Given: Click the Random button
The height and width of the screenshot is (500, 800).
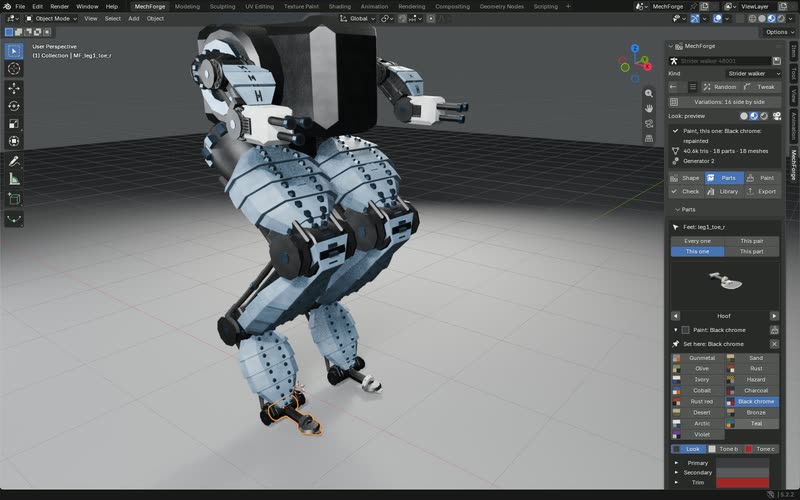Looking at the screenshot, I should point(719,87).
